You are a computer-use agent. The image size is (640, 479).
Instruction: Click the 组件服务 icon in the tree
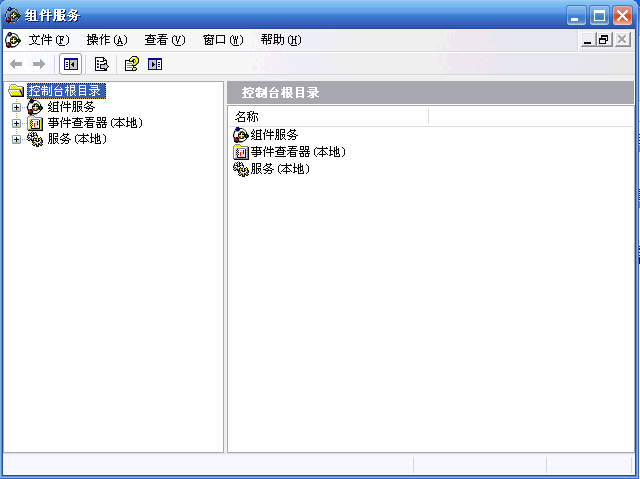click(35, 107)
